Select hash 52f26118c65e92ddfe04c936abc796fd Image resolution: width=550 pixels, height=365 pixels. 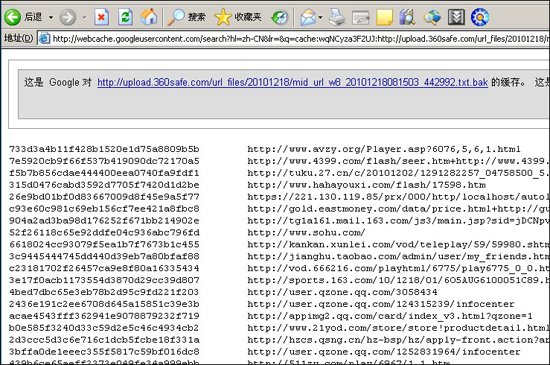(104, 232)
